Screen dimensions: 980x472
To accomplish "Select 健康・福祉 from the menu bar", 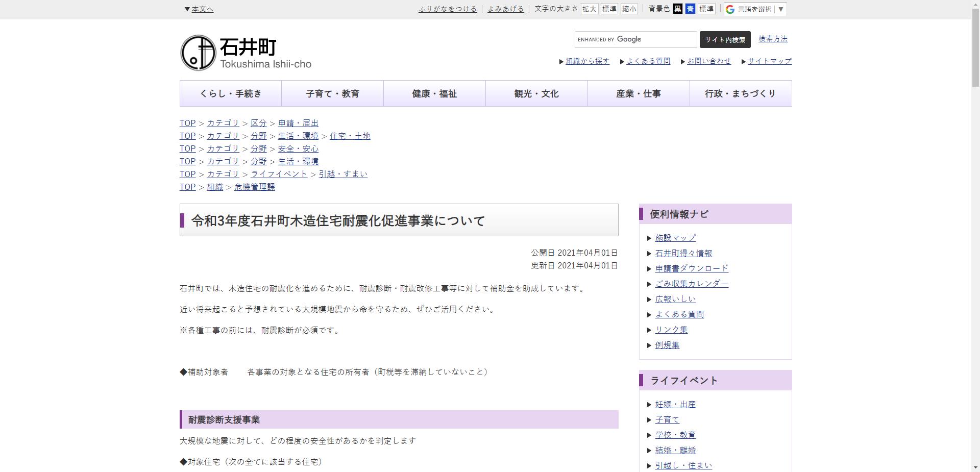I will [434, 93].
